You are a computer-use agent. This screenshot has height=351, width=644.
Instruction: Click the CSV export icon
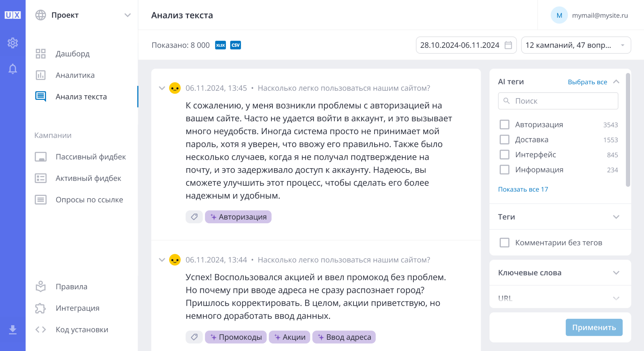(x=236, y=45)
